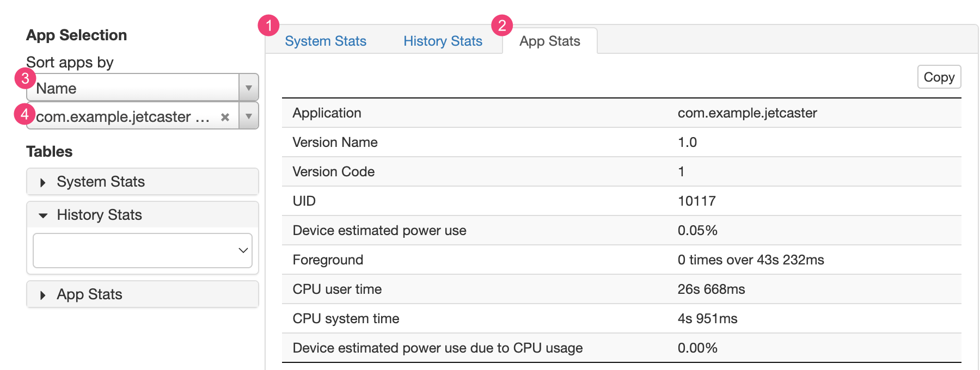Viewport: 980px width, 370px height.
Task: Click the Application row value com.example.jetcaster
Action: coord(747,113)
